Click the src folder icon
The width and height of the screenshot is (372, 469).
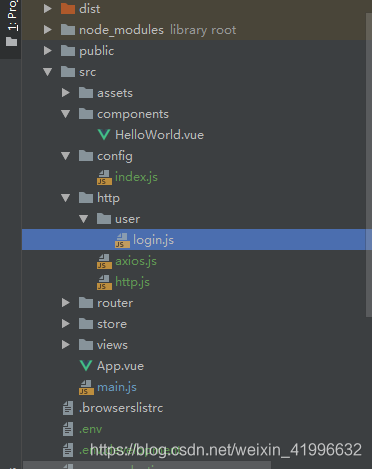(68, 72)
